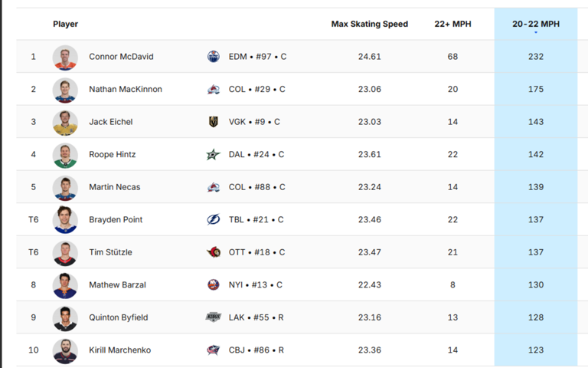
Task: Click the Dallas Stars team logo
Action: point(214,154)
